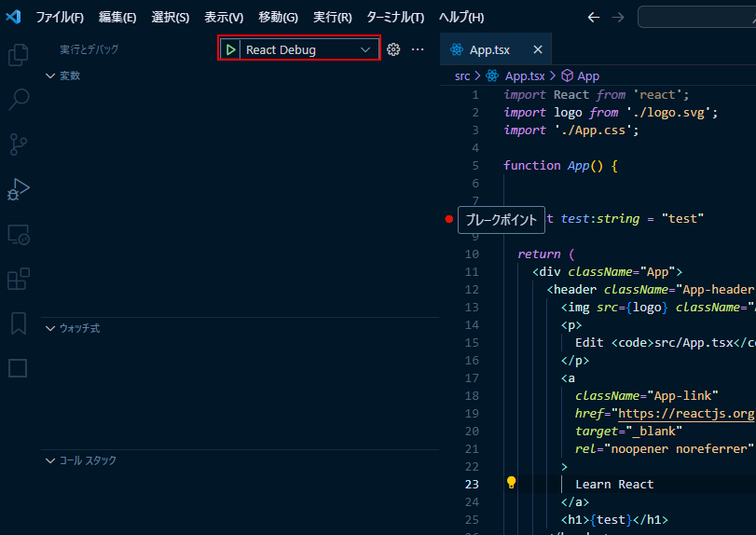Click './logo.svg' import string on line 2

click(668, 113)
